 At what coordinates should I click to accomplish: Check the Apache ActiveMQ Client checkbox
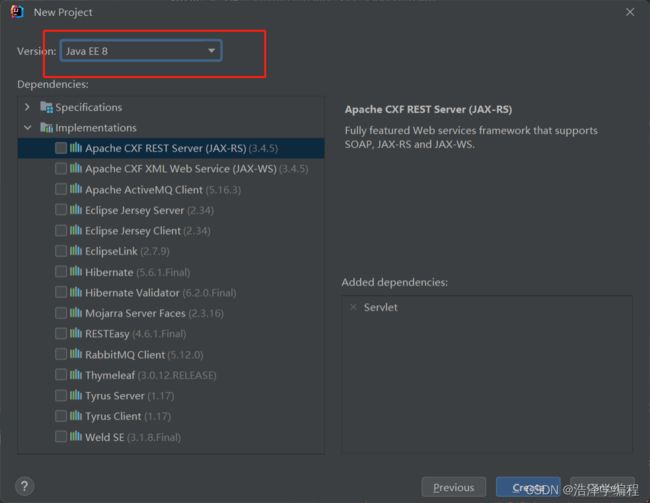[x=61, y=189]
